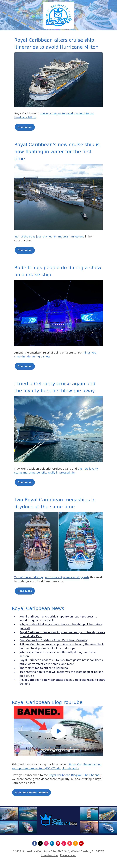The width and height of the screenshot is (117, 868).
Task: Open the Amazon icon
Action: (x=75, y=843)
